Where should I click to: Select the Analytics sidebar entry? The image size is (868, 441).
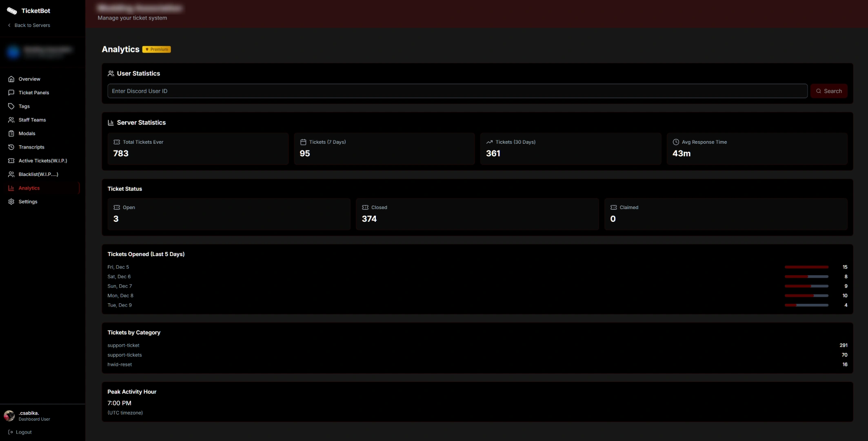pyautogui.click(x=29, y=188)
